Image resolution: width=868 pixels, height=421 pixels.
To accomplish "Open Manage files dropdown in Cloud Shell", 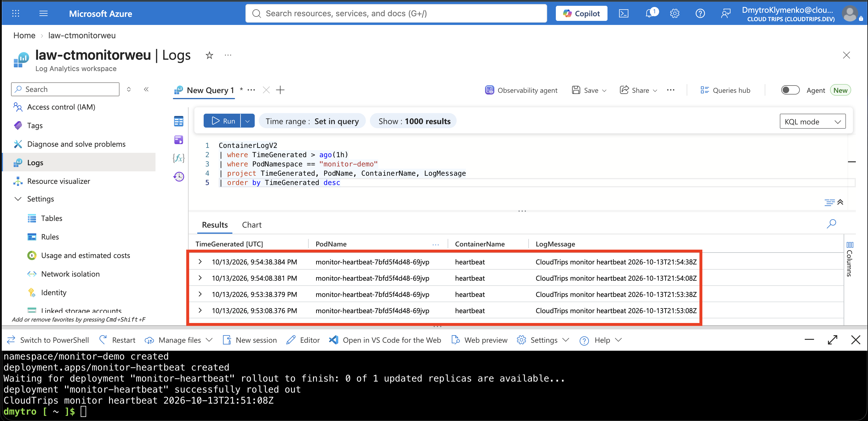I will [x=179, y=340].
